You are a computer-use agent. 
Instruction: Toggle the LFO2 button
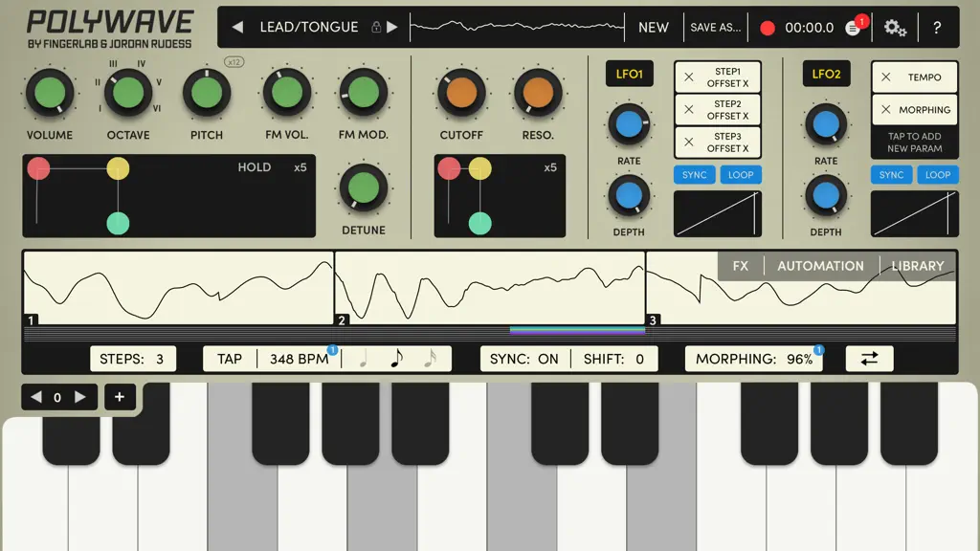[x=826, y=74]
